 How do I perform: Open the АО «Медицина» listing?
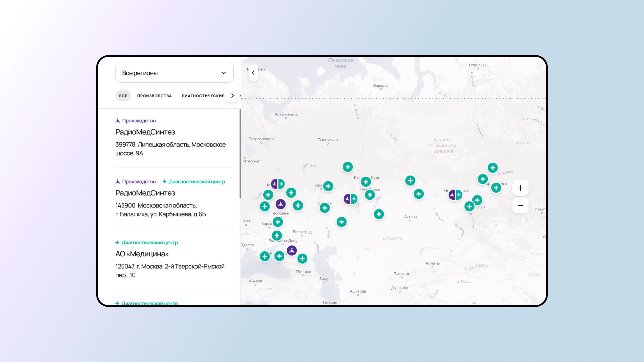[142, 254]
